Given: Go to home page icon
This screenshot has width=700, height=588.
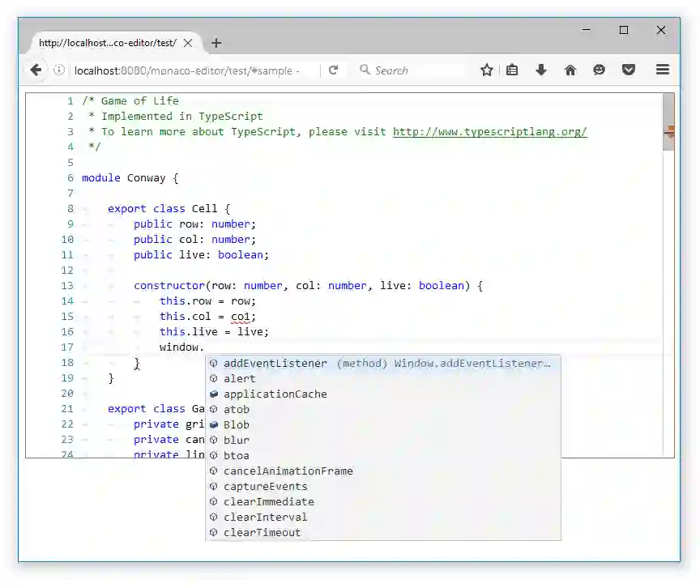Looking at the screenshot, I should coord(570,70).
